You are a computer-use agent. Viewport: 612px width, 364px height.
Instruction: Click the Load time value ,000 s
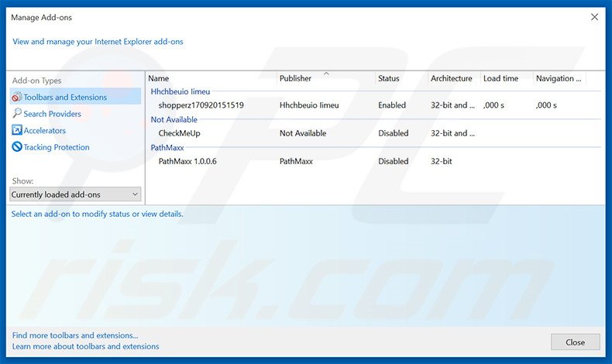493,105
